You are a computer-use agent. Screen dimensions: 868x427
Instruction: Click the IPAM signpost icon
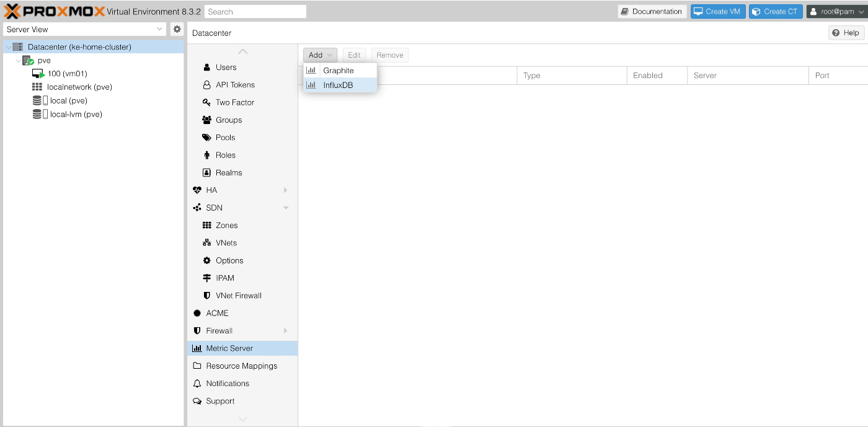tap(207, 278)
